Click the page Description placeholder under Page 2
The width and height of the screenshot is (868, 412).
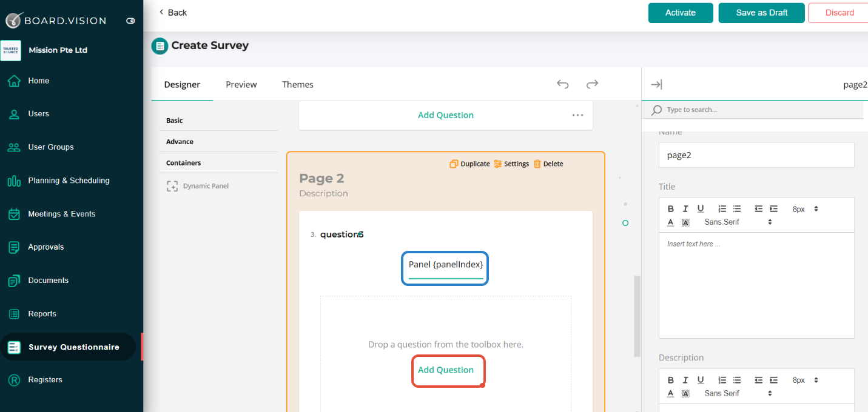pyautogui.click(x=323, y=193)
